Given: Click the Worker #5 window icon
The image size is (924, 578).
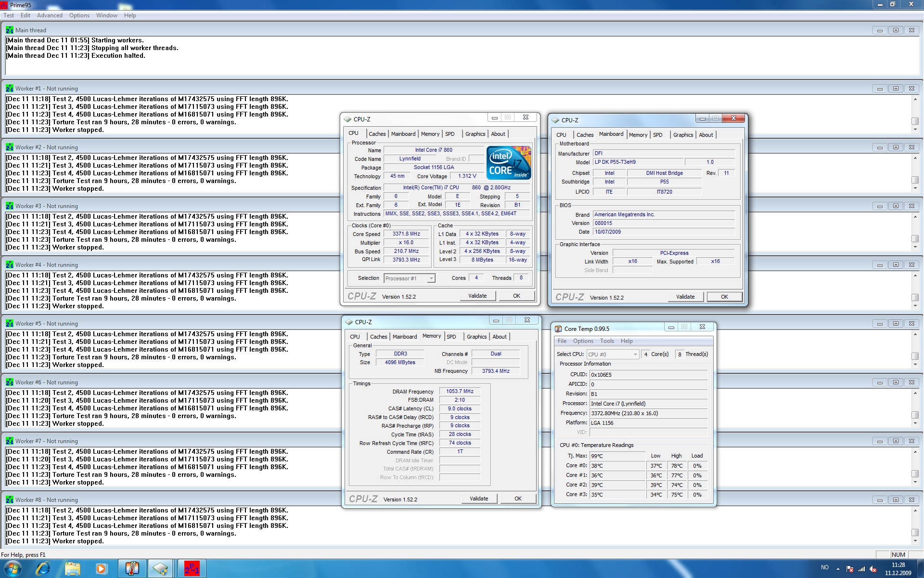Looking at the screenshot, I should click(x=9, y=323).
